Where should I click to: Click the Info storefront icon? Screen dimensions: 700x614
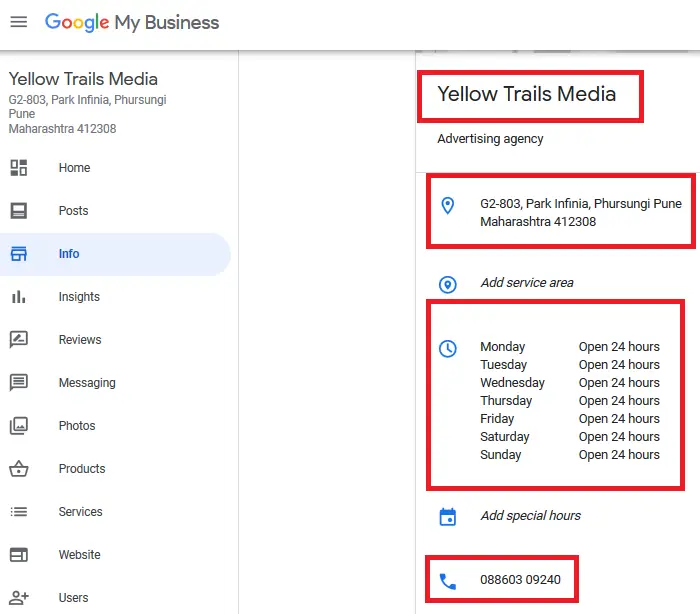click(x=19, y=254)
